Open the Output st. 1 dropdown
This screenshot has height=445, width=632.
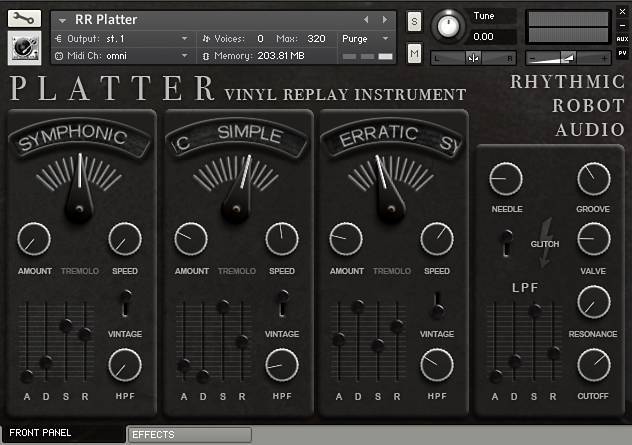120,39
